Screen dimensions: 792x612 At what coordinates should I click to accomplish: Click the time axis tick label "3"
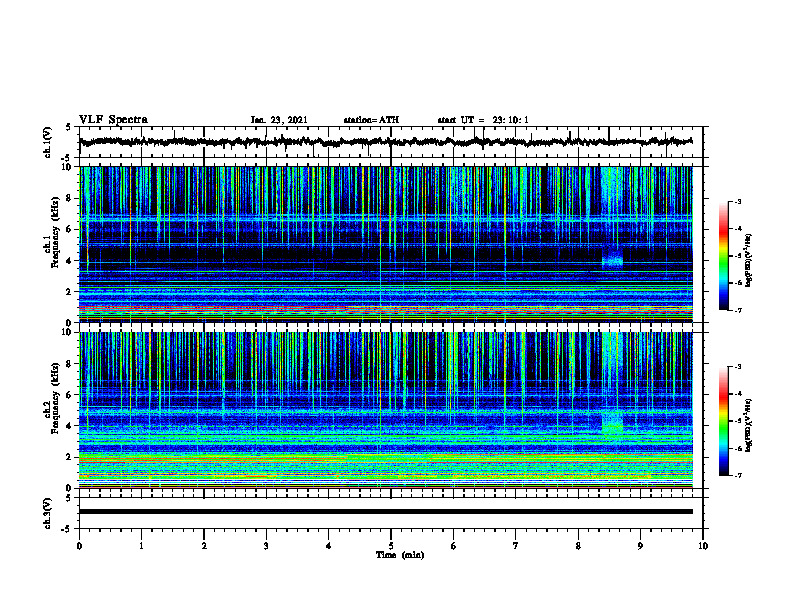pos(266,546)
